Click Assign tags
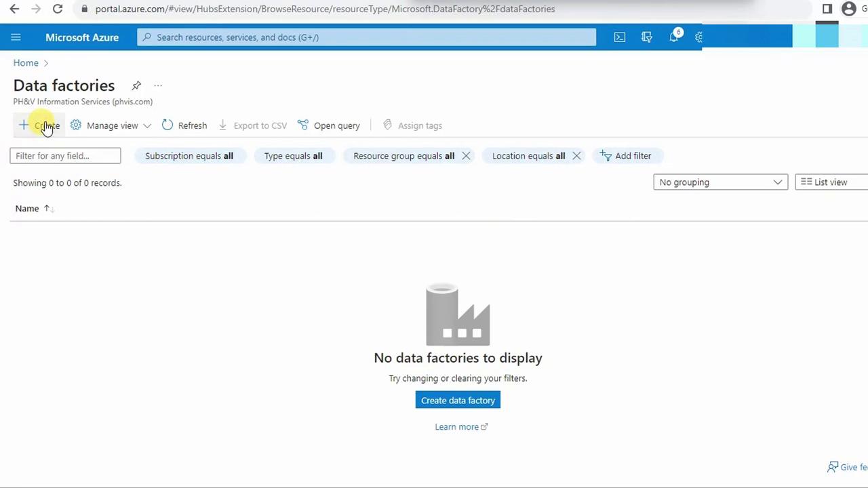The image size is (868, 488). (412, 125)
